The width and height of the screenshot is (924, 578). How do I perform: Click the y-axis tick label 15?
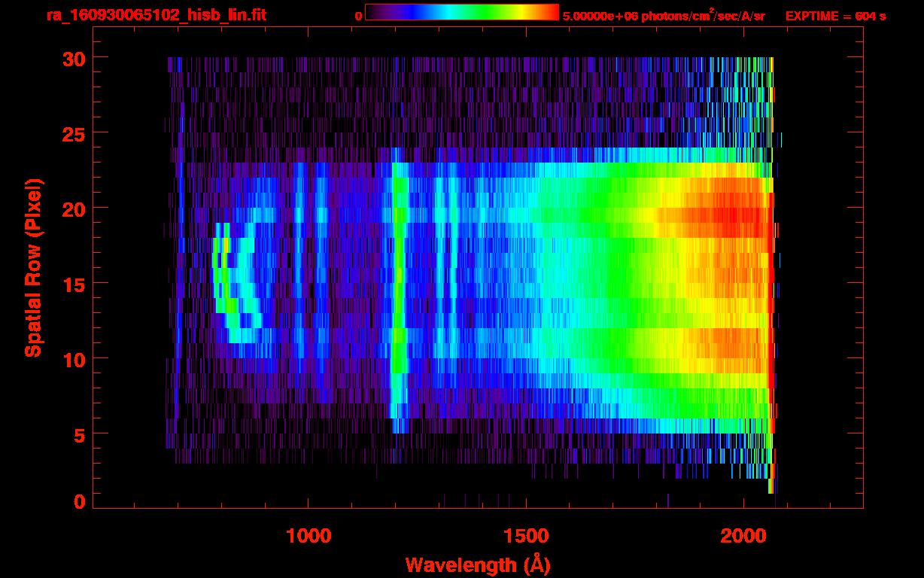(x=73, y=284)
